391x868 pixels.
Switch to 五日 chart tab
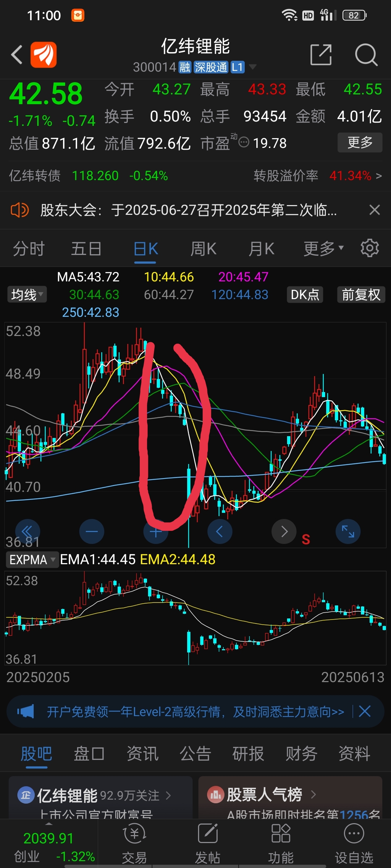86,249
